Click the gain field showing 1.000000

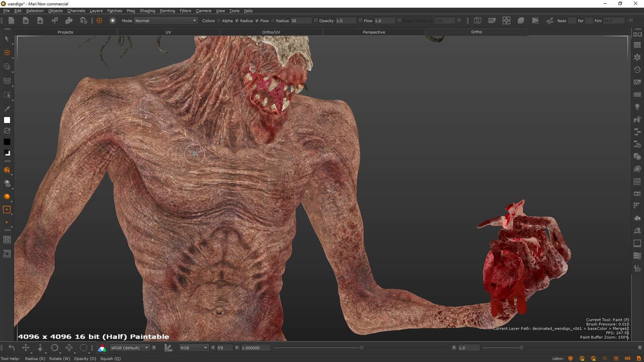pos(256,348)
